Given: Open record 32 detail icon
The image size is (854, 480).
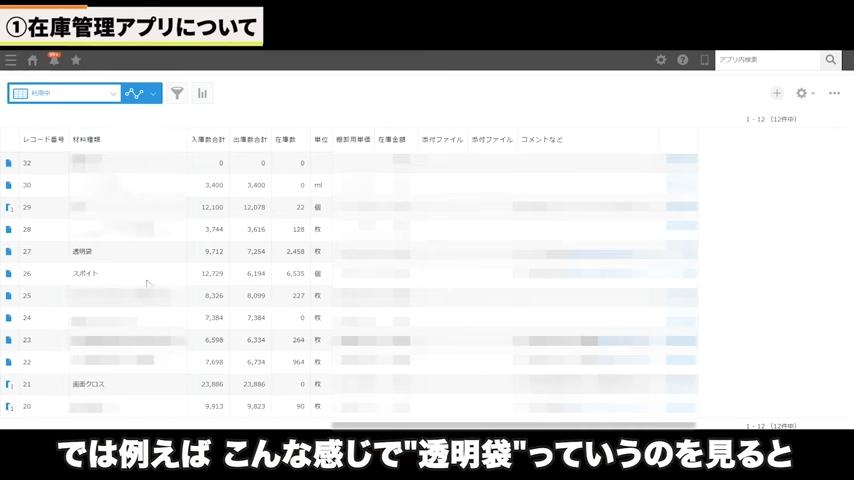Looking at the screenshot, I should [9, 163].
